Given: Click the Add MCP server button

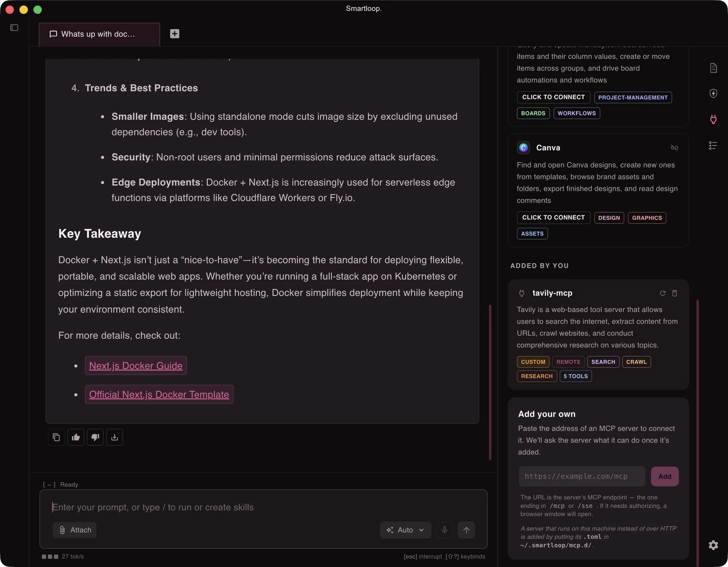Looking at the screenshot, I should tap(664, 476).
